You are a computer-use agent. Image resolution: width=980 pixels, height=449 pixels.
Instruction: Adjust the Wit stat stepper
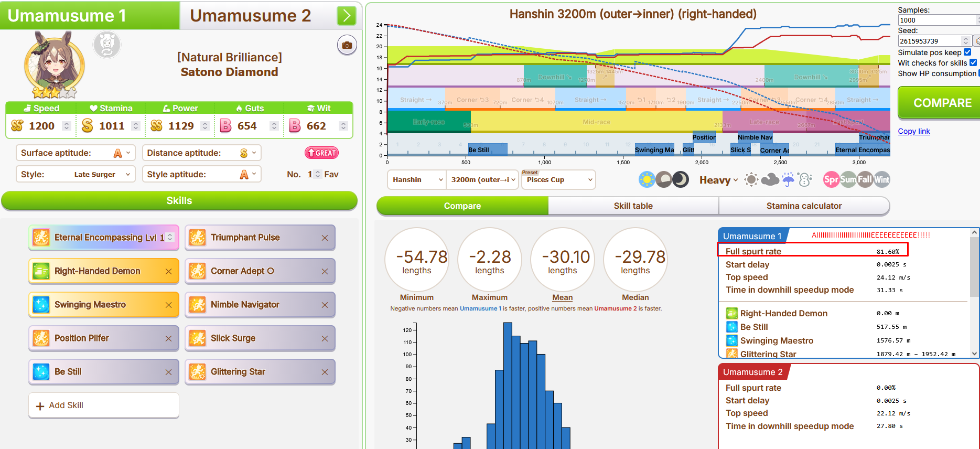343,126
